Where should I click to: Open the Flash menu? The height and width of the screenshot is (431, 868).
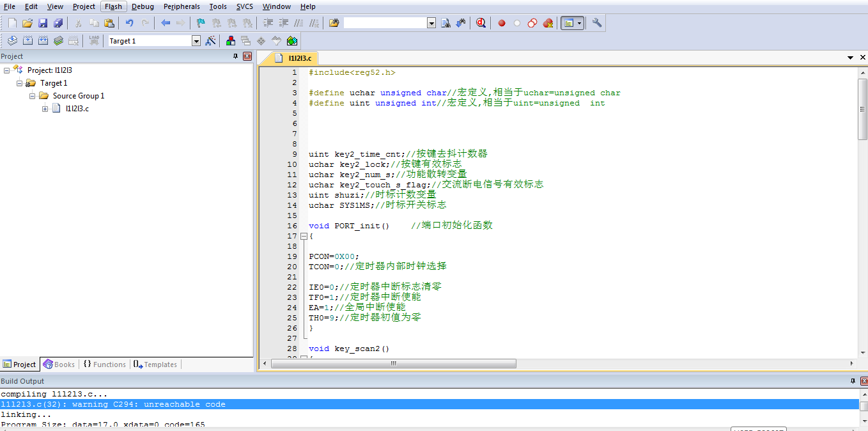tap(114, 6)
